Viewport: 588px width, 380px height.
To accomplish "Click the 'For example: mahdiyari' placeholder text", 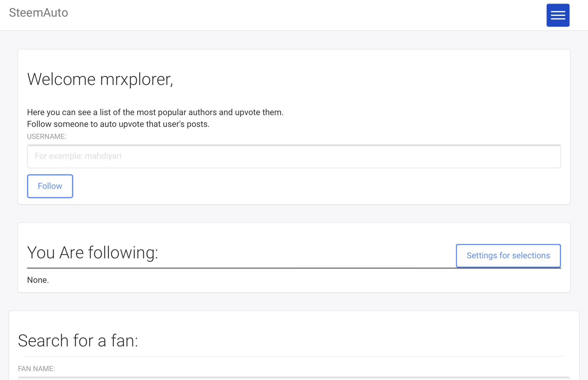I will click(x=78, y=156).
